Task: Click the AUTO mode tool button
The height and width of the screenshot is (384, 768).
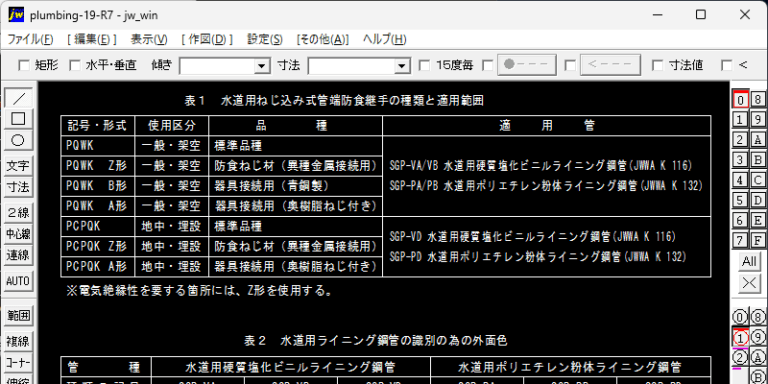Action: (18, 281)
